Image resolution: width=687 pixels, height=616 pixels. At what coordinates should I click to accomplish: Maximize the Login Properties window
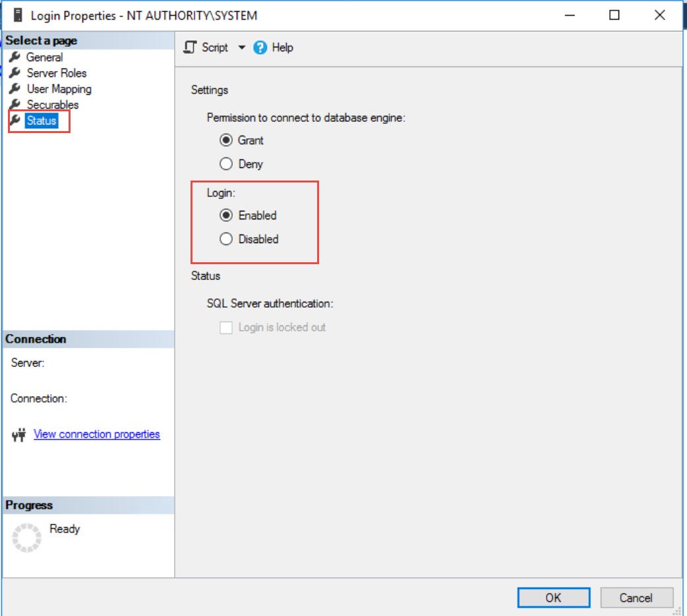click(x=614, y=15)
